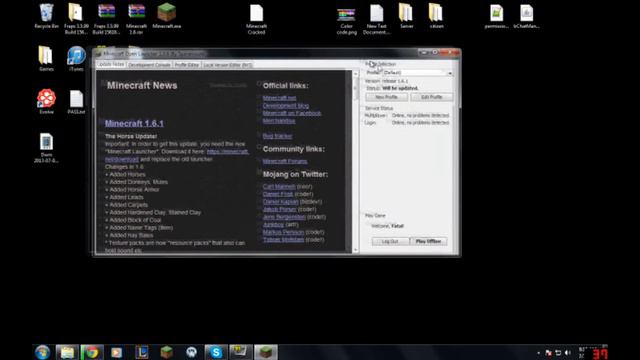Select the citizen folder icon
The width and height of the screenshot is (640, 360).
click(436, 16)
